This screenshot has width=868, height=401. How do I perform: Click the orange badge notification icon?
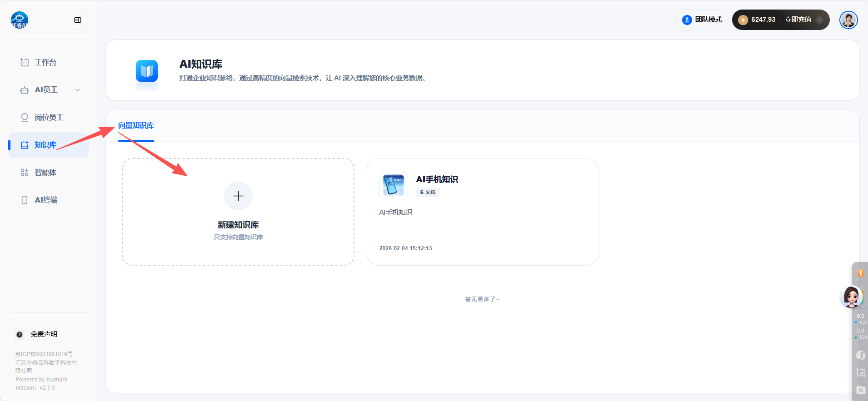click(860, 273)
